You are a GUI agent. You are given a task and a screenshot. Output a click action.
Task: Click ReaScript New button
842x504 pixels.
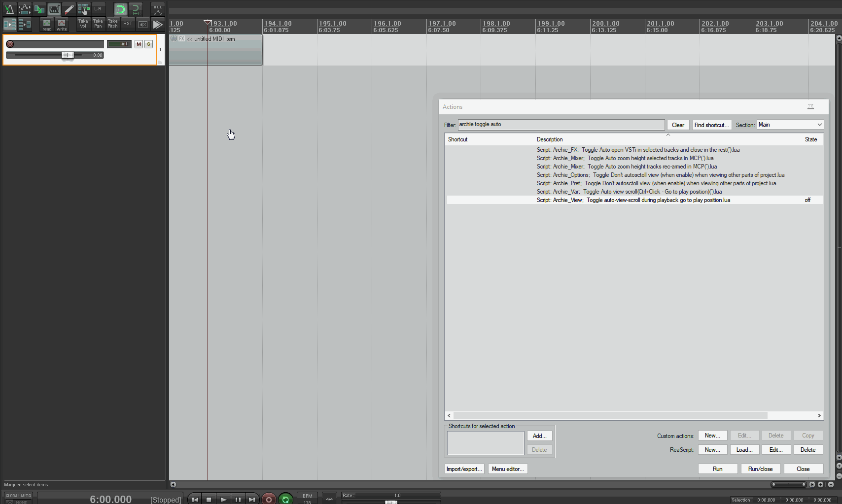pos(712,450)
